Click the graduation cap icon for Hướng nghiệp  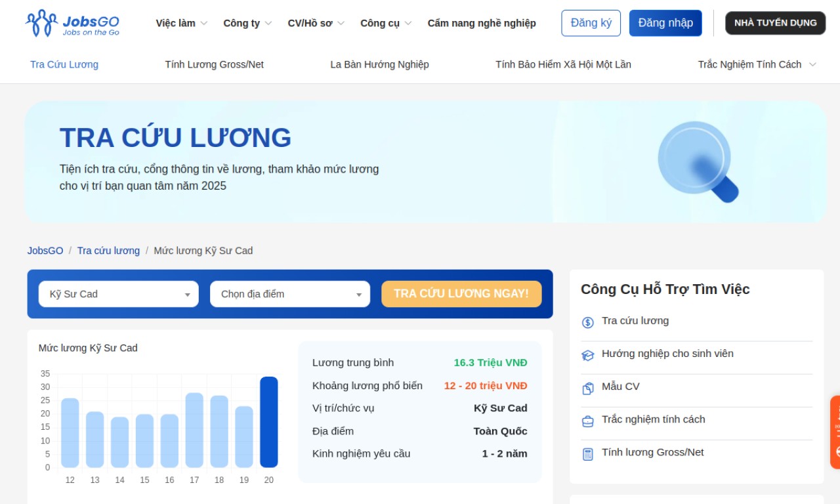pos(587,355)
